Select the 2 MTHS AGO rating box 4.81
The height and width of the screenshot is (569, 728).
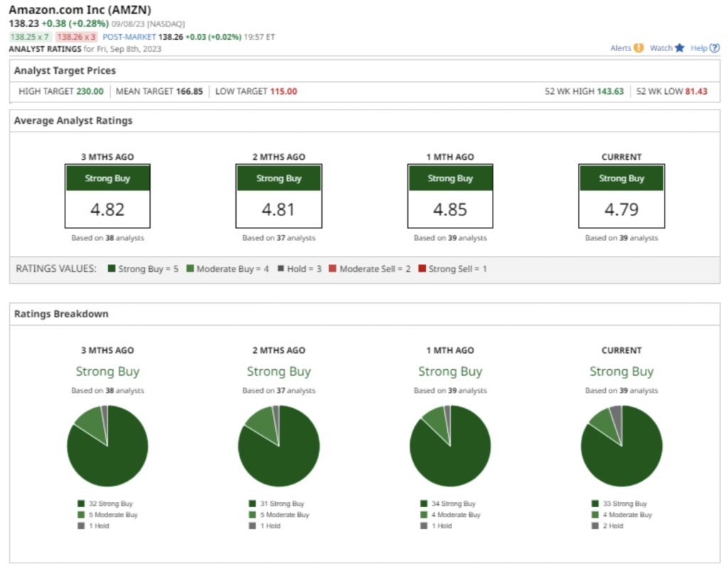279,196
